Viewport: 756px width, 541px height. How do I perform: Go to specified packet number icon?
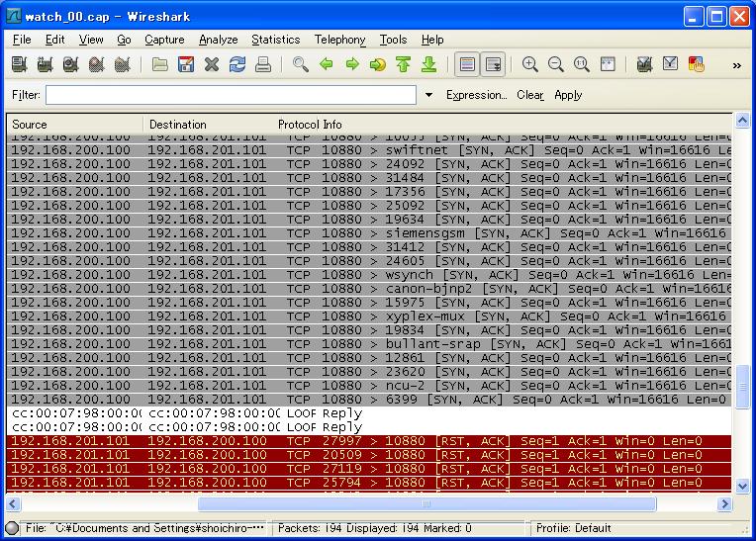coord(378,64)
